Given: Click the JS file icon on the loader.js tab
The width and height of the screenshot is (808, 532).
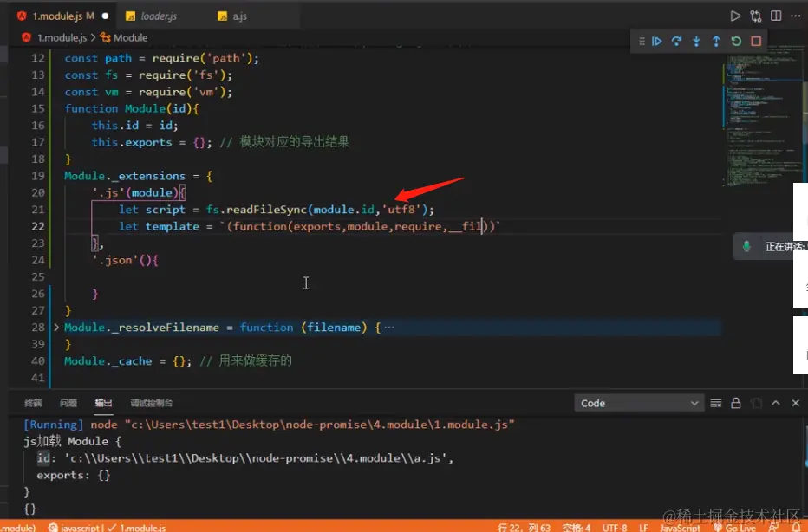Looking at the screenshot, I should [x=131, y=16].
